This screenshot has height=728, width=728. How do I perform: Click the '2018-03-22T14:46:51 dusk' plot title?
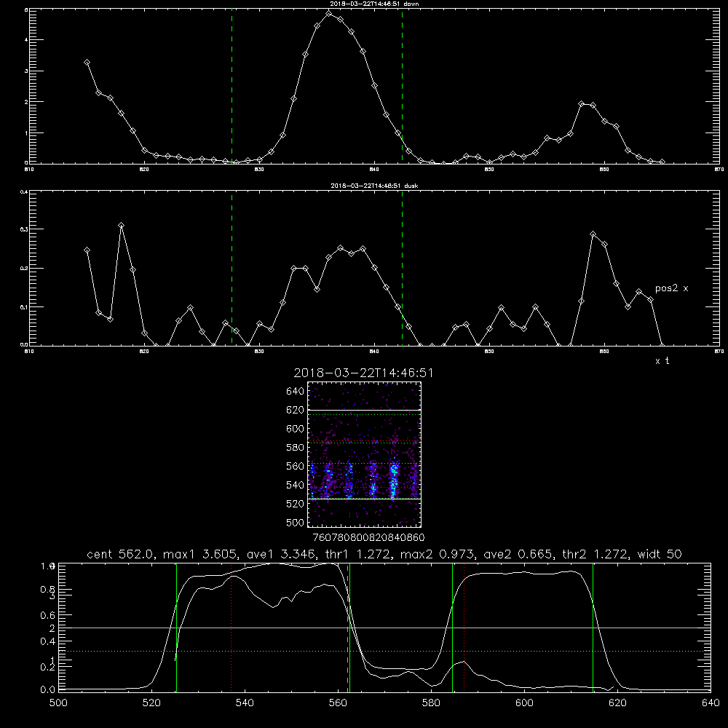click(374, 186)
